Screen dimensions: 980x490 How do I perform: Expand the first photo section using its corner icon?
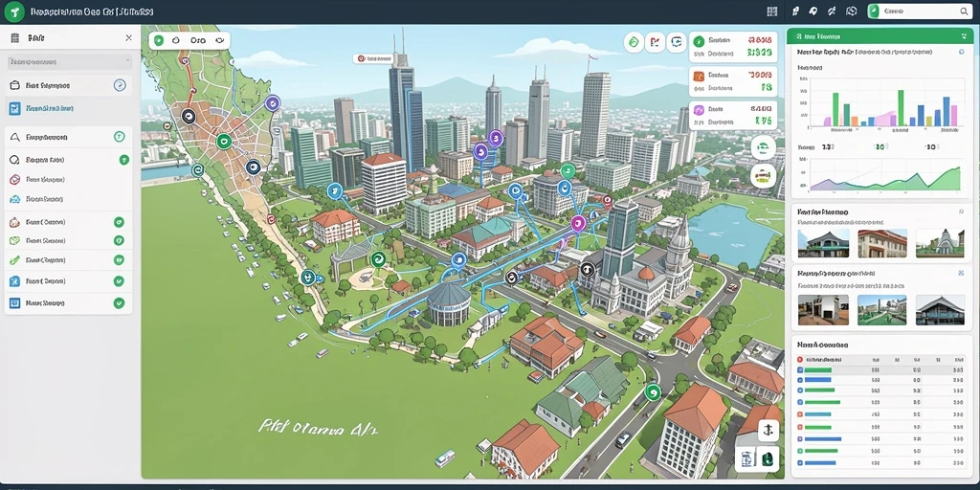pos(961,212)
